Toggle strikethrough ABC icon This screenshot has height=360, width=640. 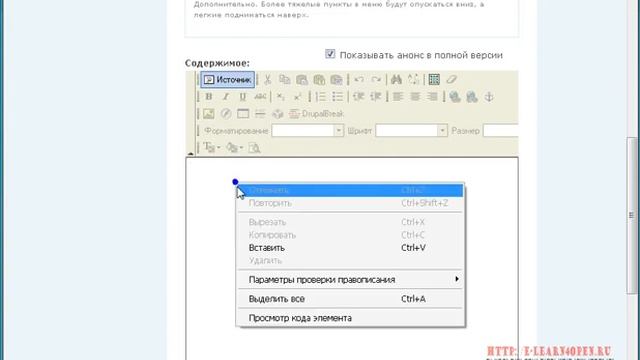(260, 97)
